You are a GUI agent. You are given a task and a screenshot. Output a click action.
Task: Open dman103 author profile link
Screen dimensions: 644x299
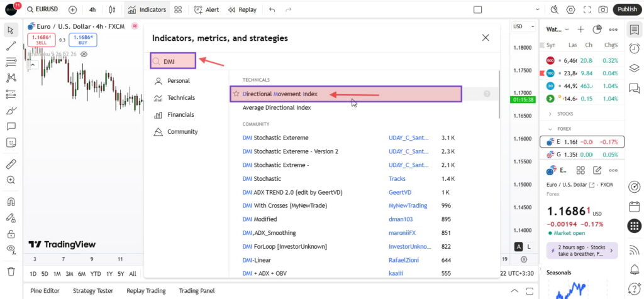pyautogui.click(x=401, y=219)
